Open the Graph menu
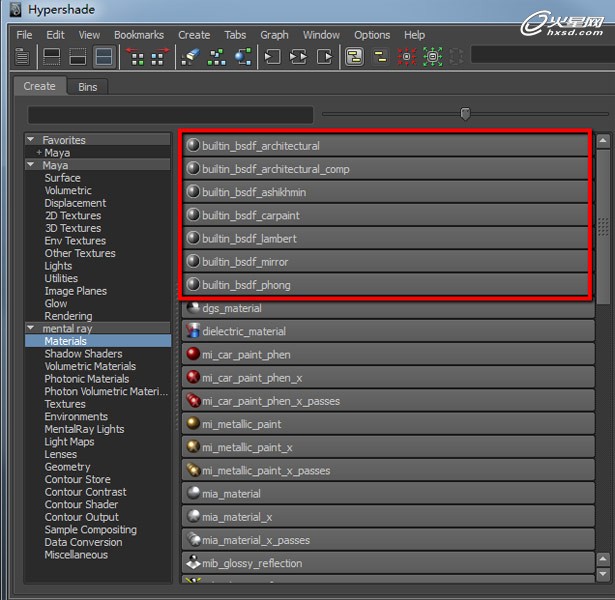615x600 pixels. point(274,35)
